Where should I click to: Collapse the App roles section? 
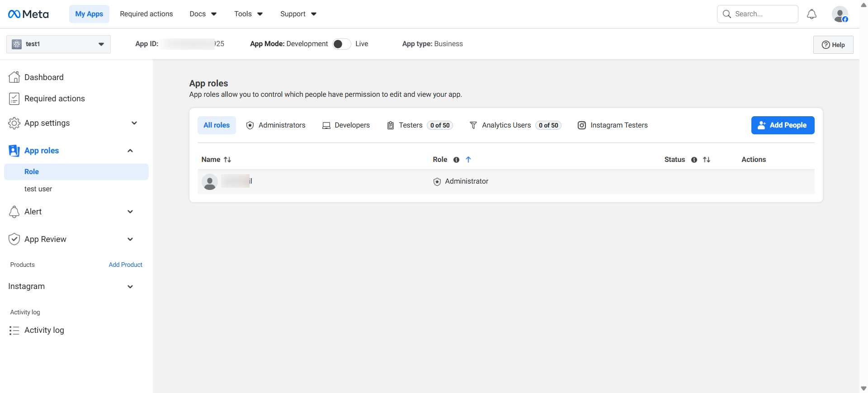tap(130, 151)
